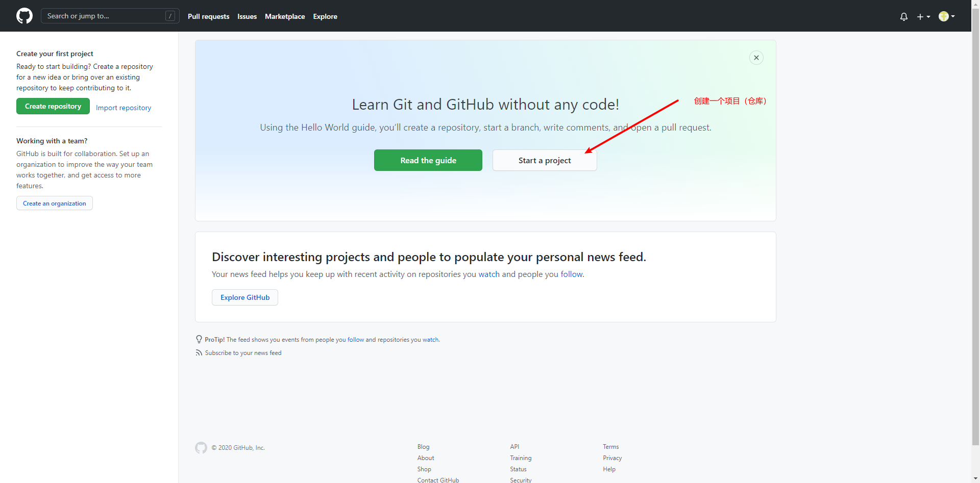Open the Shop footer link
980x483 pixels.
[424, 469]
